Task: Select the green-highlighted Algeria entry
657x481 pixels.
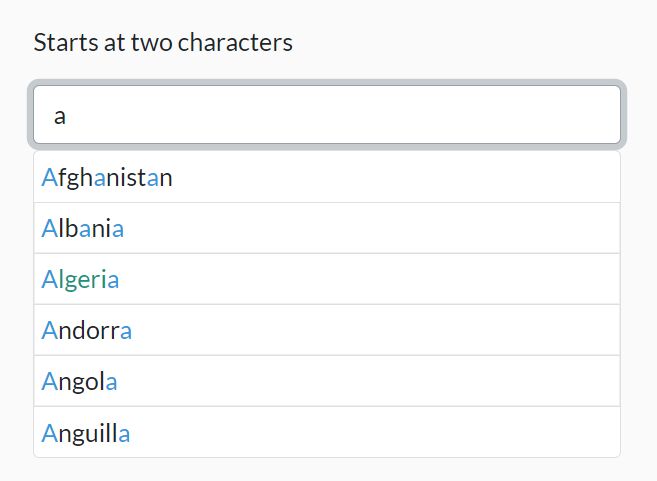Action: (x=81, y=280)
